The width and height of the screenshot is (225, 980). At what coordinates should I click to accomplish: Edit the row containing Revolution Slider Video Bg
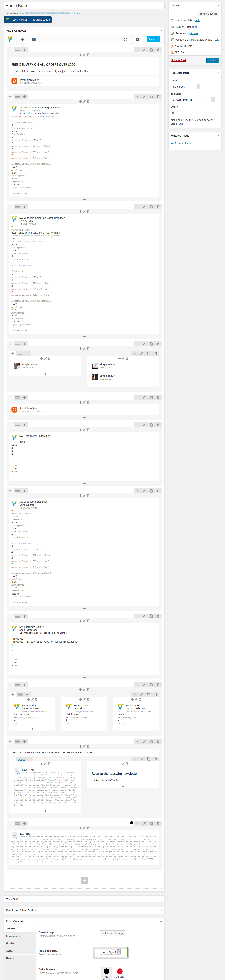tap(144, 397)
